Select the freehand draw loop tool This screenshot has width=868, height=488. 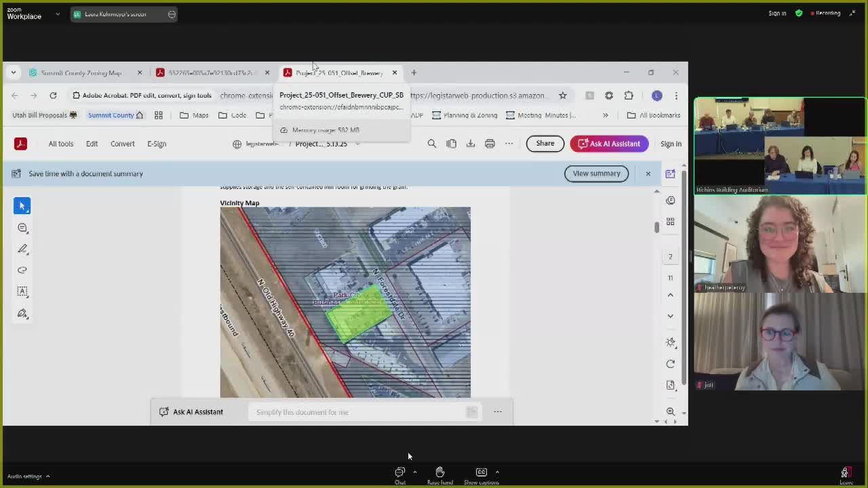pyautogui.click(x=22, y=270)
